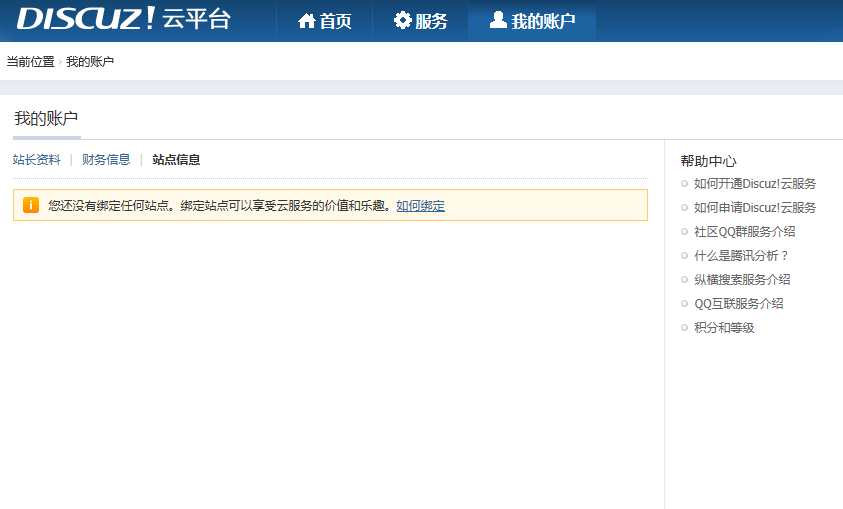Click 当前位置 breadcrumb text

point(31,62)
